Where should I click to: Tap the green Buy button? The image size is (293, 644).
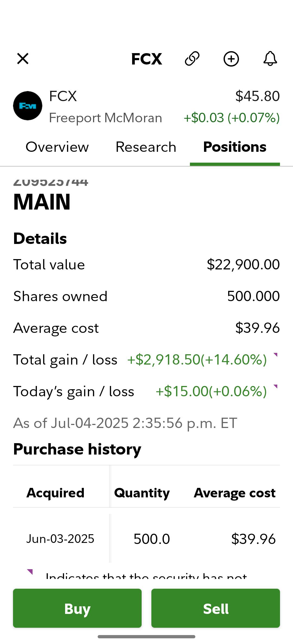pos(77,608)
